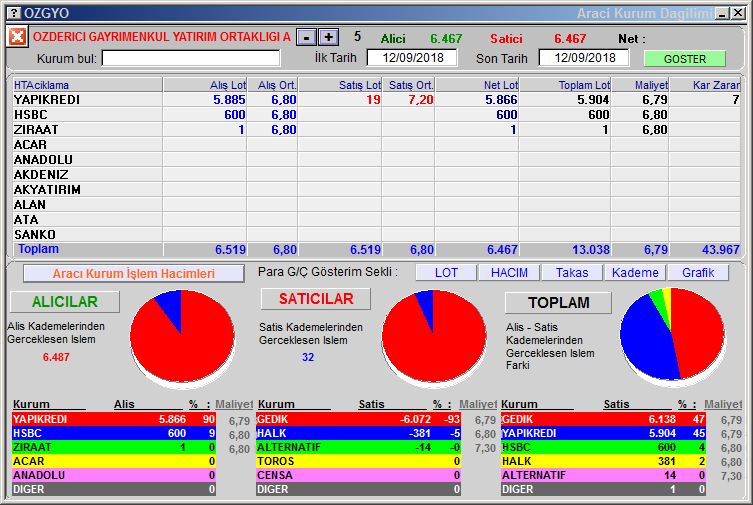Viewport: 753px width, 505px height.
Task: Click the SATICILAR button
Action: tap(316, 299)
